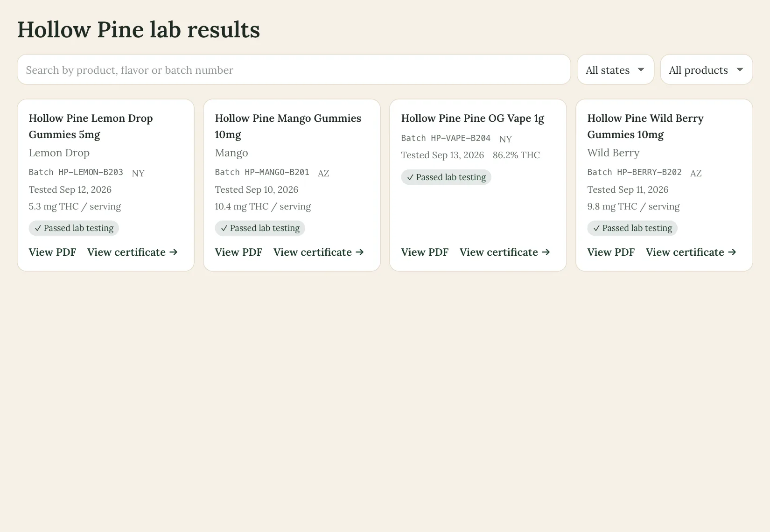Click the 86.2% THC value
The height and width of the screenshot is (532, 770).
[x=516, y=155]
